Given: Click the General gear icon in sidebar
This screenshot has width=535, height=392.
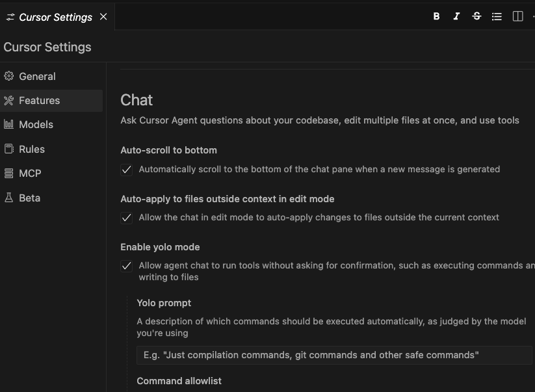Looking at the screenshot, I should [x=9, y=76].
